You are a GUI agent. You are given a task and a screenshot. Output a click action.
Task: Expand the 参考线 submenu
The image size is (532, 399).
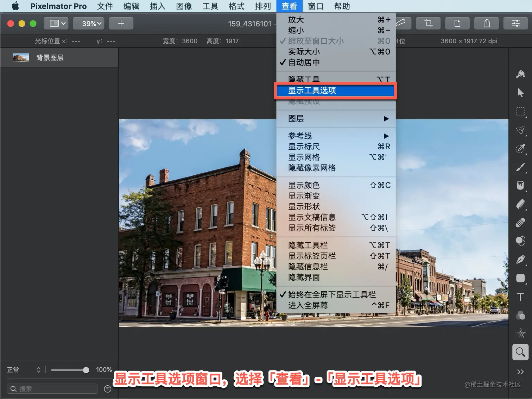[336, 136]
